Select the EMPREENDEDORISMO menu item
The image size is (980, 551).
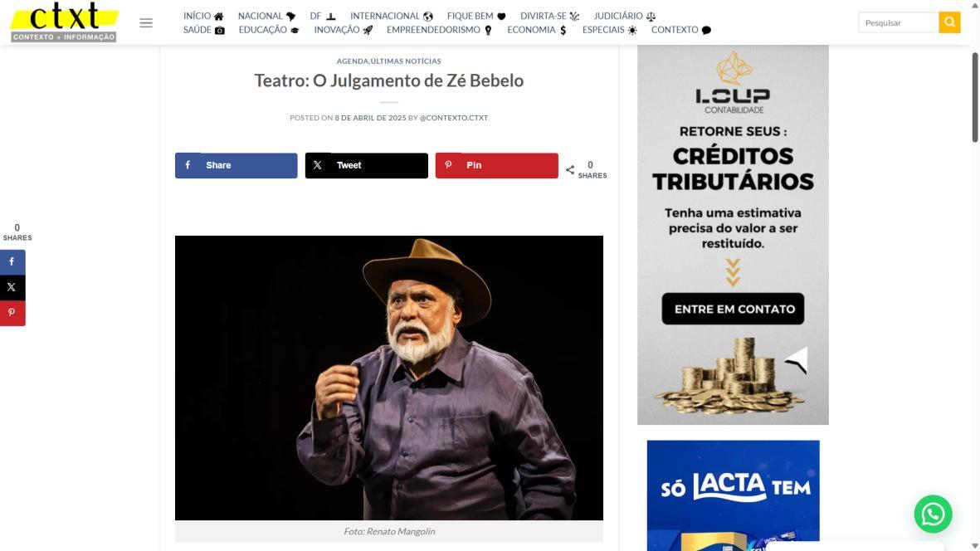pyautogui.click(x=439, y=29)
